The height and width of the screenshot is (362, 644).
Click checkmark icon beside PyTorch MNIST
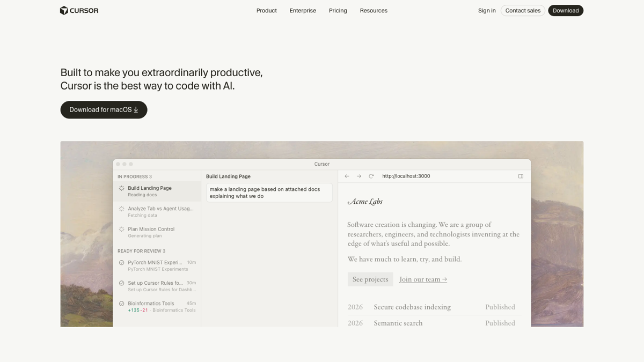coord(121,263)
